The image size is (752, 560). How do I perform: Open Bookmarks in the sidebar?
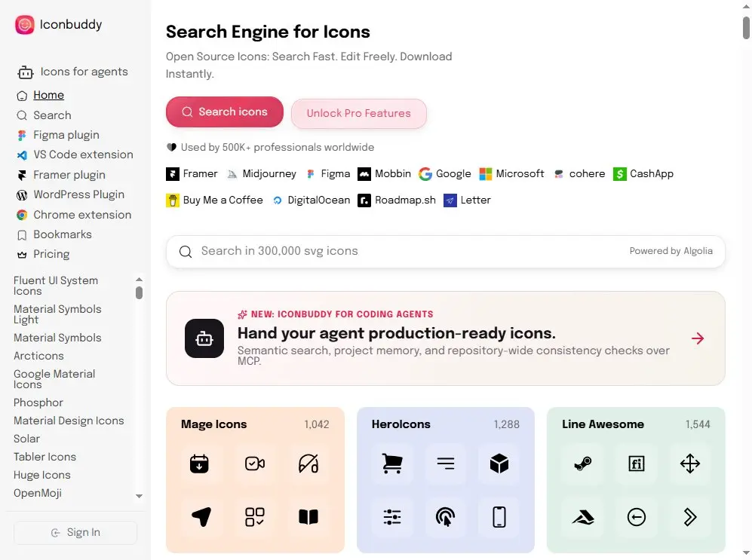point(63,234)
